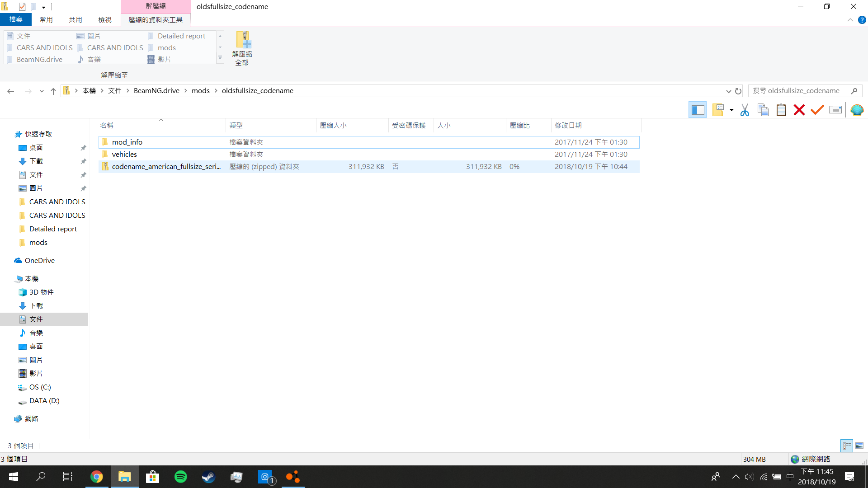Viewport: 868px width, 488px height.
Task: Select OS (C:) drive in navigation pane
Action: [x=40, y=387]
